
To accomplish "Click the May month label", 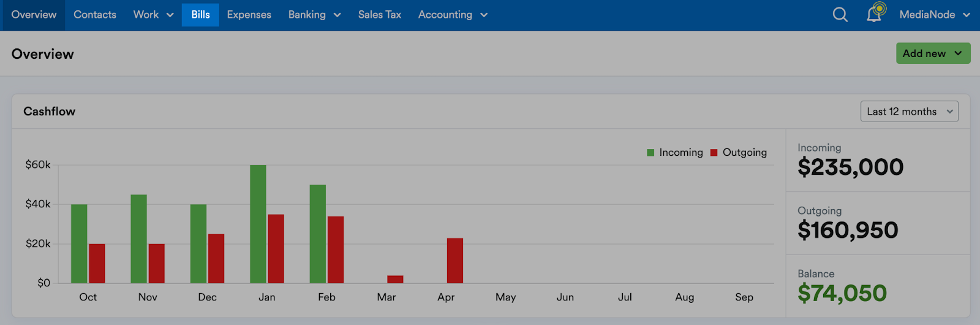I will pos(505,297).
